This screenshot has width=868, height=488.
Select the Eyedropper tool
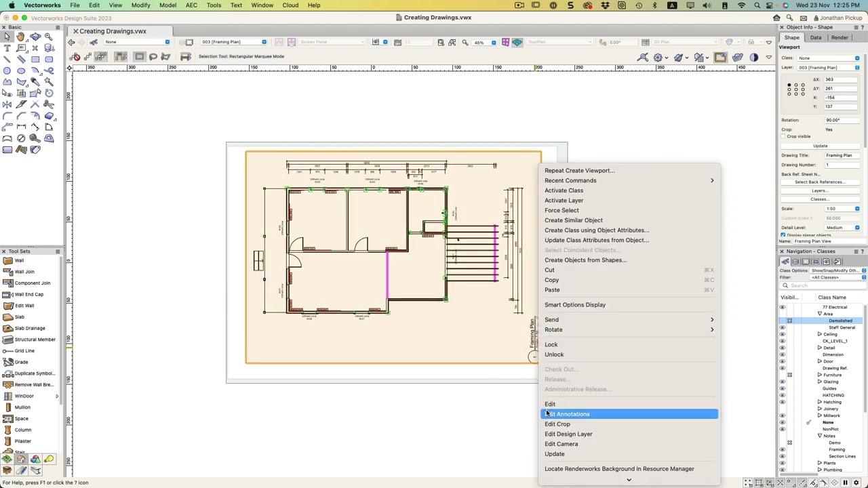[35, 82]
